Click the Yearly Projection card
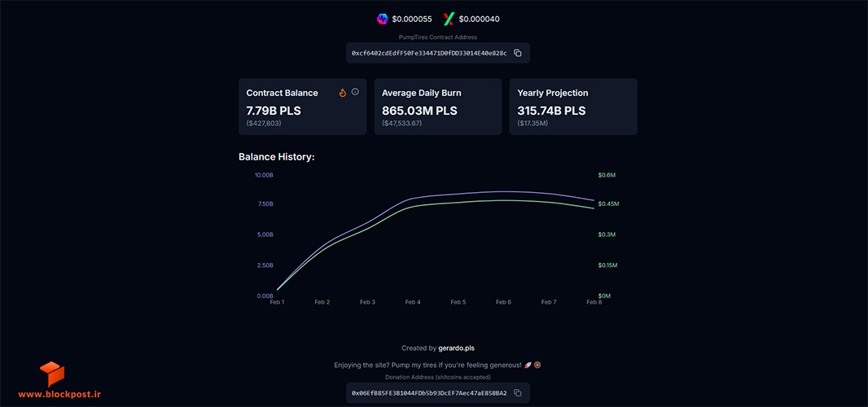Screen dimensions: 868x407 pos(573,107)
